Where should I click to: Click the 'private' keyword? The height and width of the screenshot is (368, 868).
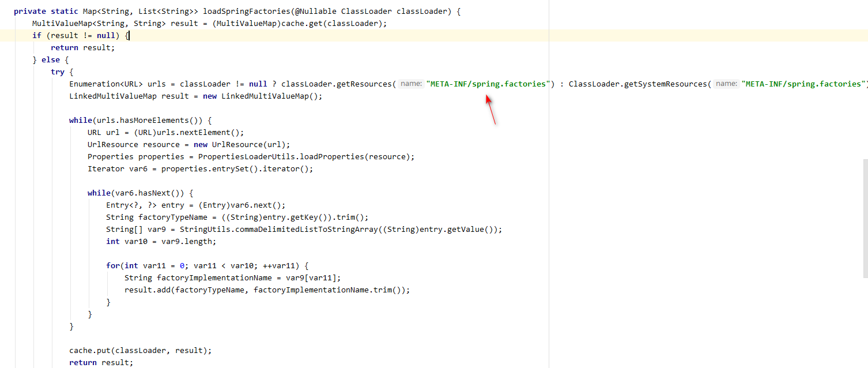coord(30,11)
